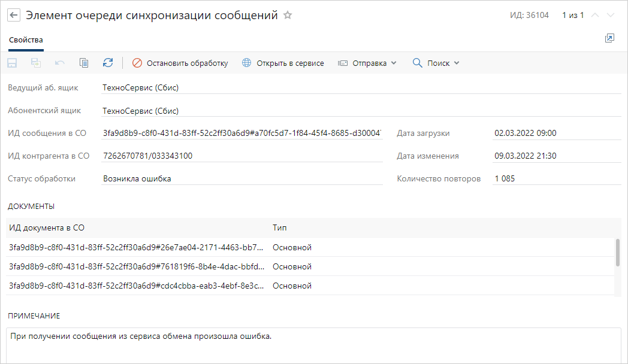628x364 pixels.
Task: Click the Save and close icon
Action: tap(36, 63)
